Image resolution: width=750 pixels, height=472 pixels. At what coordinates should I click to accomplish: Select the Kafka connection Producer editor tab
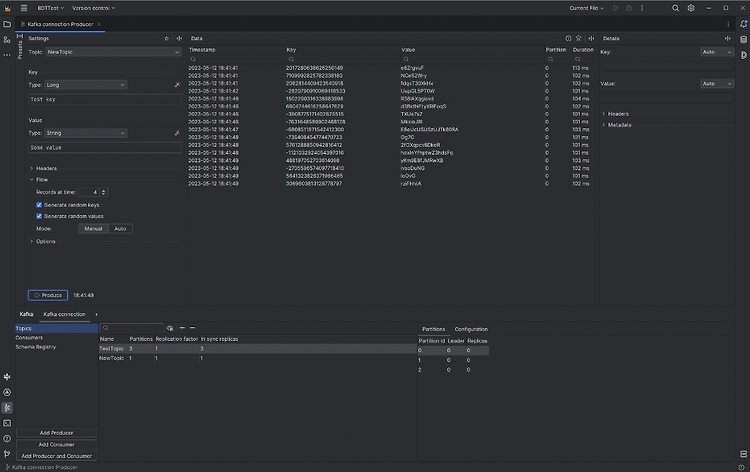(60, 24)
